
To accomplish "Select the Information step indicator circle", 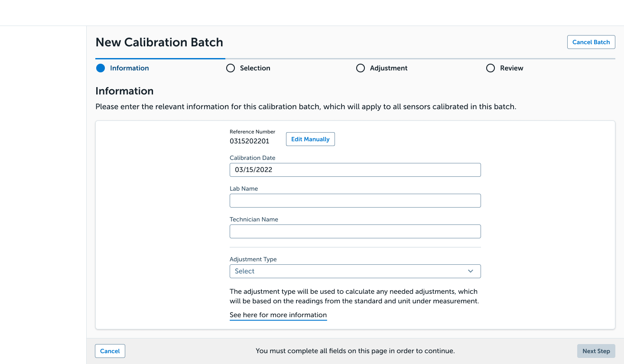I will click(x=101, y=68).
